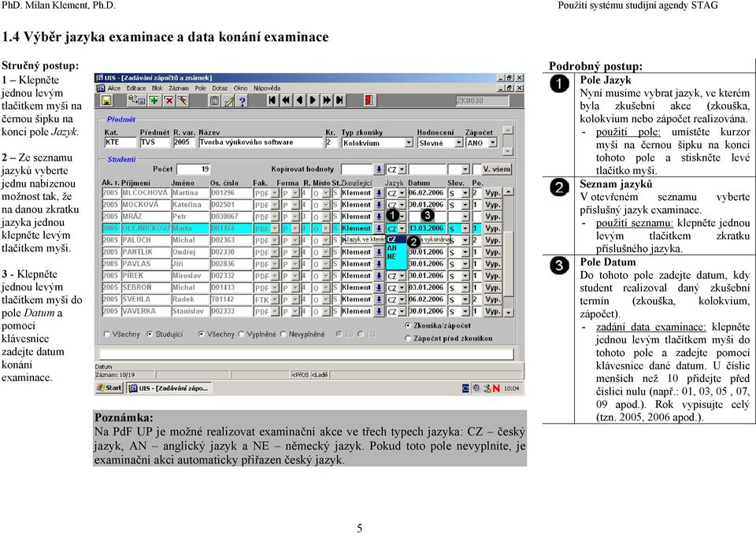This screenshot has height=534, width=756.
Task: Select Všechny radio beside Vyplněné
Action: [x=202, y=334]
